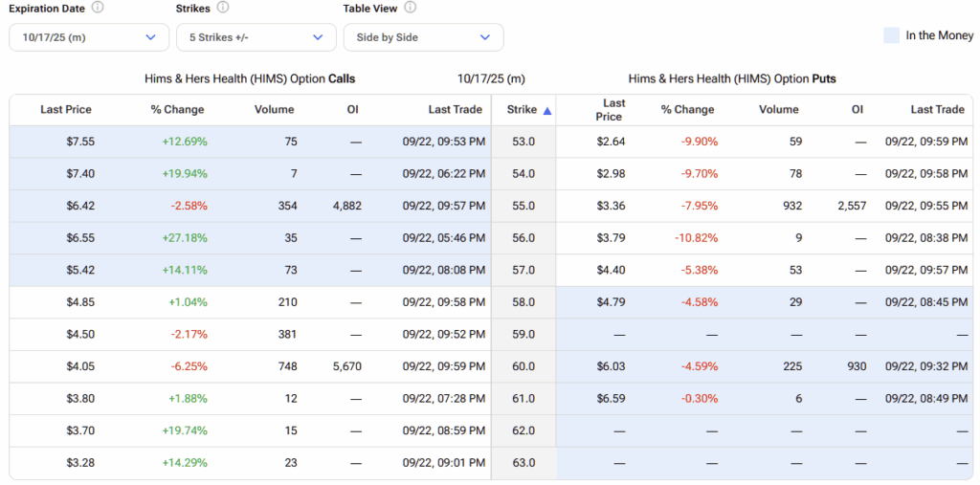Select strike 61.0 cell

tap(523, 399)
